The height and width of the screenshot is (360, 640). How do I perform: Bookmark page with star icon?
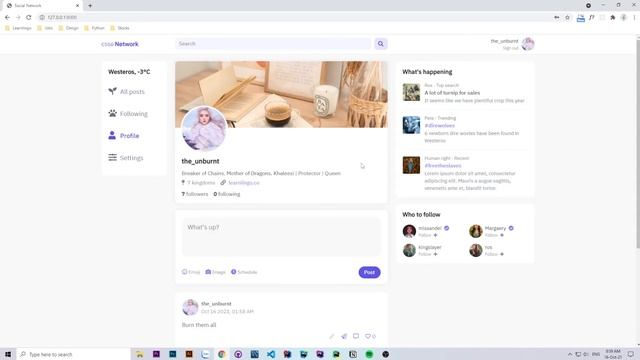pos(567,17)
